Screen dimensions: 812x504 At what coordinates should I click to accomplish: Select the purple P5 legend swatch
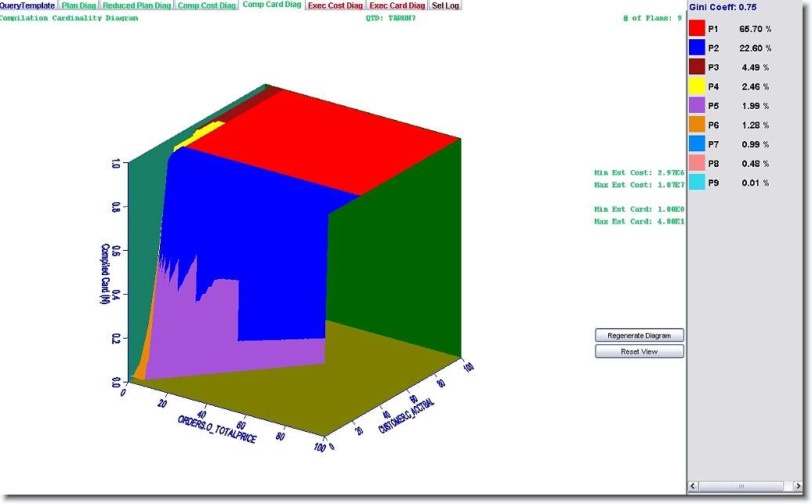pyautogui.click(x=696, y=105)
